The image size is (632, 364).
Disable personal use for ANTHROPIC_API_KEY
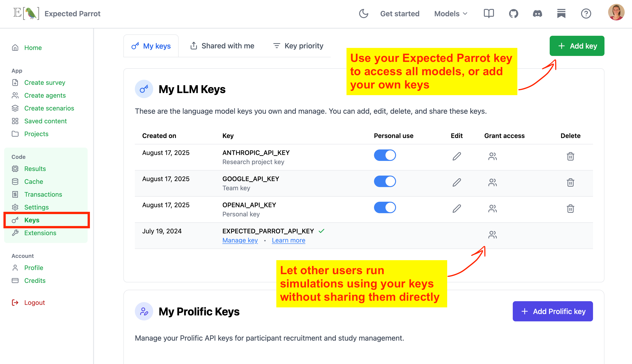(385, 155)
